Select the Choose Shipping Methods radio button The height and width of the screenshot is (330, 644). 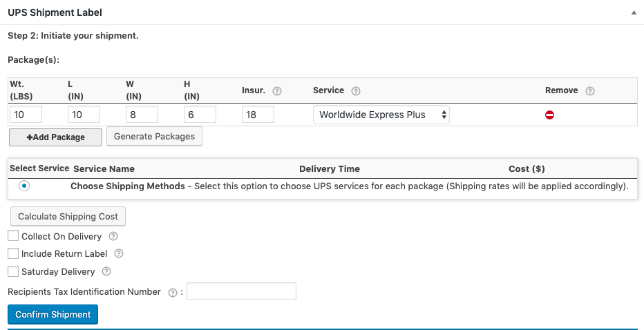[24, 186]
